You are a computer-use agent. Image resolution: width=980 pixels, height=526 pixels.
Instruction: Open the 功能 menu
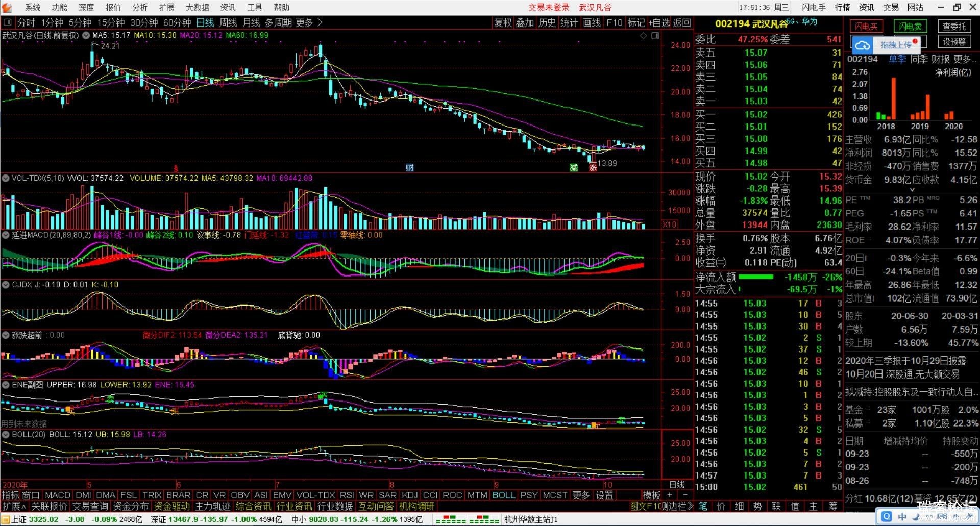coord(59,7)
